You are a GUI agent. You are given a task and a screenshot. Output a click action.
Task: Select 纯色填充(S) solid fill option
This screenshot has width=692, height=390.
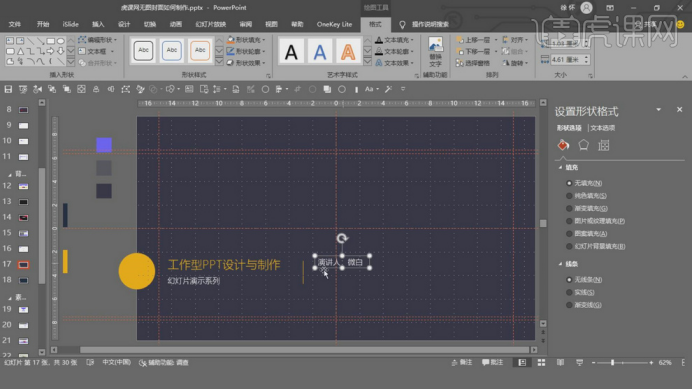pyautogui.click(x=586, y=195)
